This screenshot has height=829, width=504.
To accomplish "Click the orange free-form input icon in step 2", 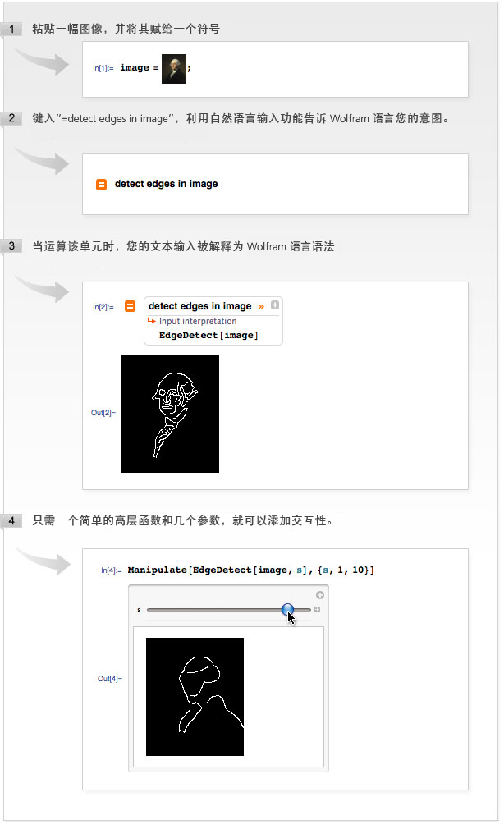I will coord(101,185).
